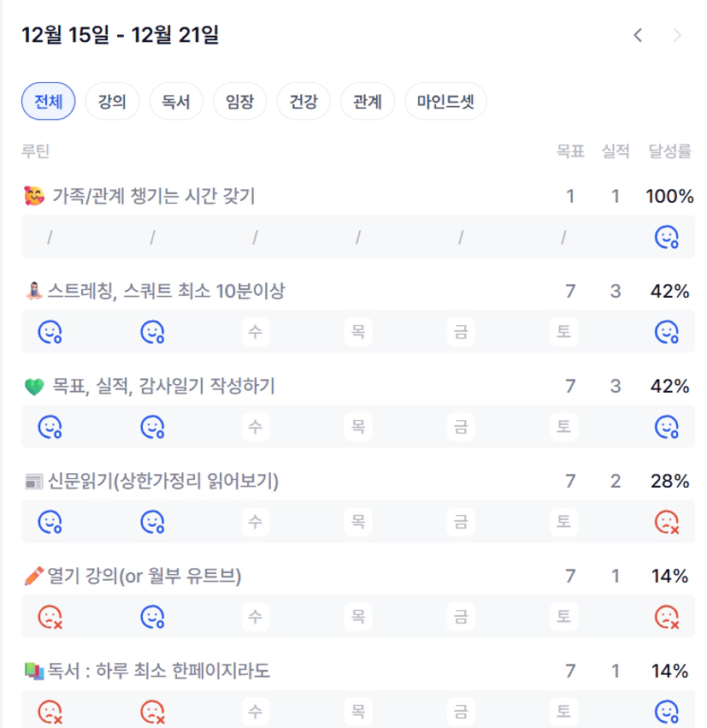Toggle 금 (Friday) for 독서 routine

[461, 710]
